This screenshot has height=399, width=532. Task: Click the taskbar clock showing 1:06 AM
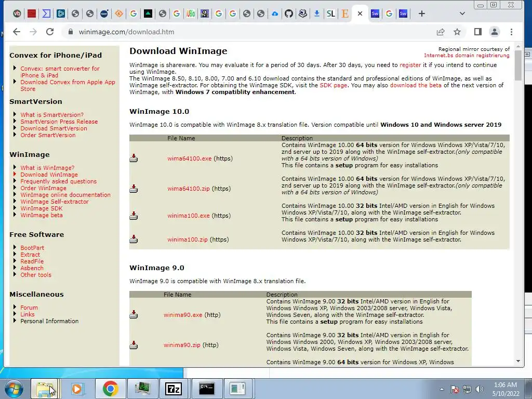coord(506,389)
